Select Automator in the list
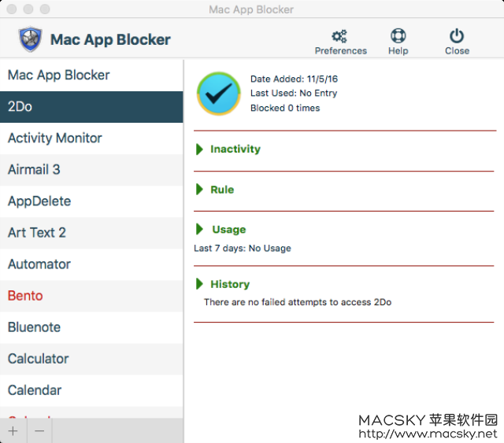Viewport: 504px width, 443px height. [91, 264]
